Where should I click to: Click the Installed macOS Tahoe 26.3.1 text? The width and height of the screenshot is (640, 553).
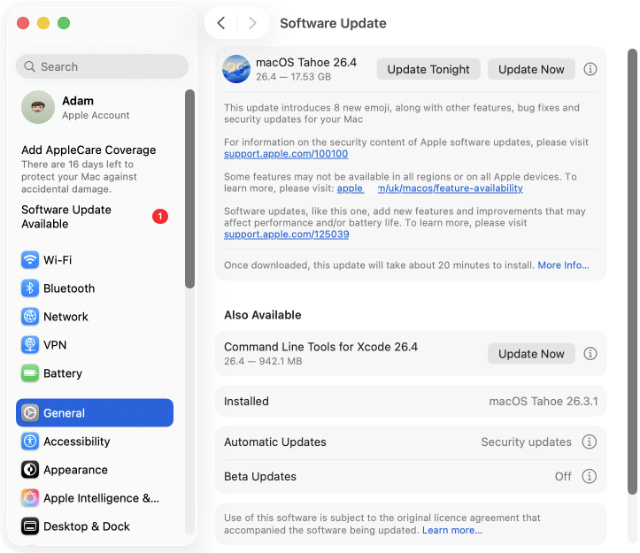tap(543, 401)
